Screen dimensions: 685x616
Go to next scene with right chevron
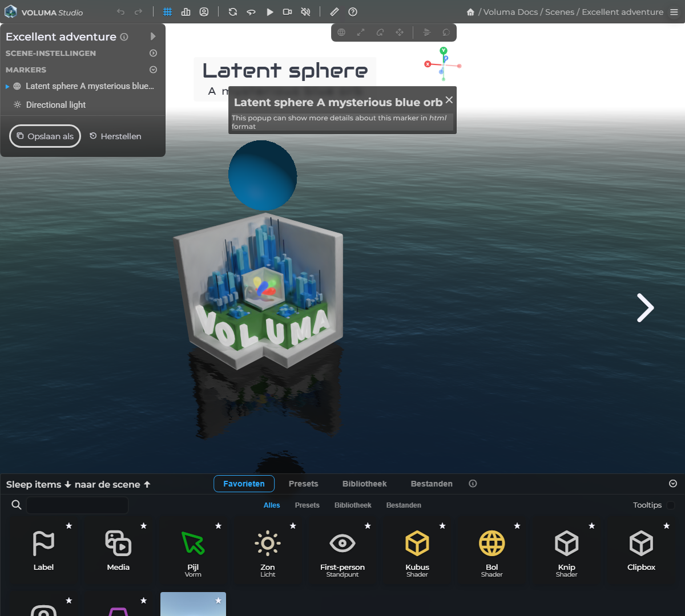coord(645,308)
